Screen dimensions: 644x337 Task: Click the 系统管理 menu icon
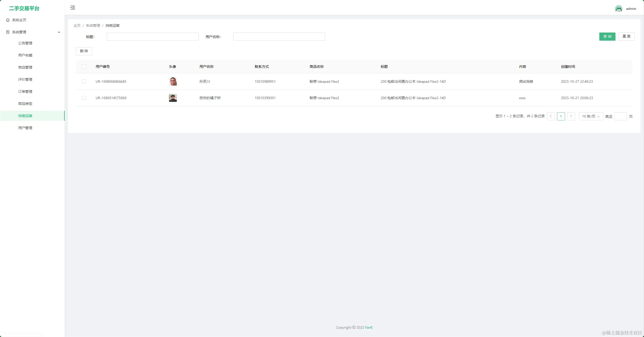(x=8, y=32)
